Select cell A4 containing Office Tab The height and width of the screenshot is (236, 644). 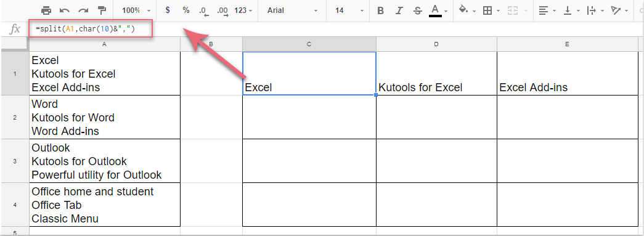click(x=105, y=205)
